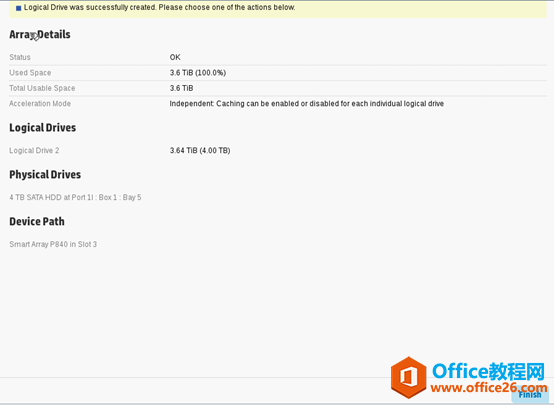Image resolution: width=554 pixels, height=405 pixels.
Task: Select the 3.6 TiB (100.0%) value
Action: (198, 73)
